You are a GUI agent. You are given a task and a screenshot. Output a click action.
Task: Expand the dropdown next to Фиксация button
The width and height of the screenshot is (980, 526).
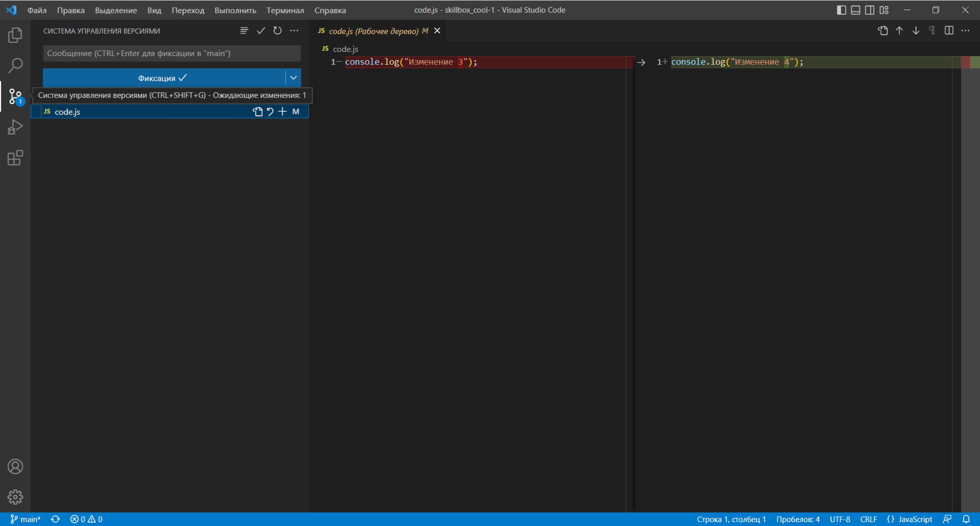[x=293, y=78]
